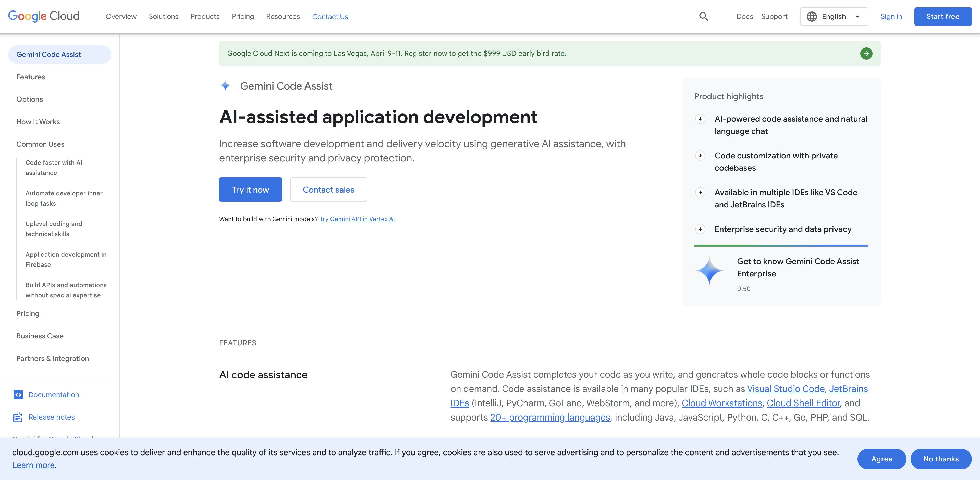
Task: Select Gemini Code Assist in sidebar
Action: click(59, 54)
